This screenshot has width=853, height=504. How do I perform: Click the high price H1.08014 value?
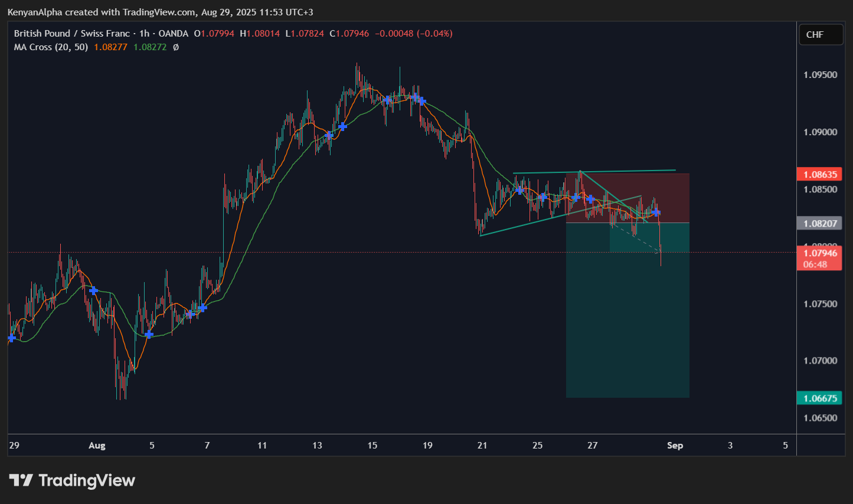[260, 34]
